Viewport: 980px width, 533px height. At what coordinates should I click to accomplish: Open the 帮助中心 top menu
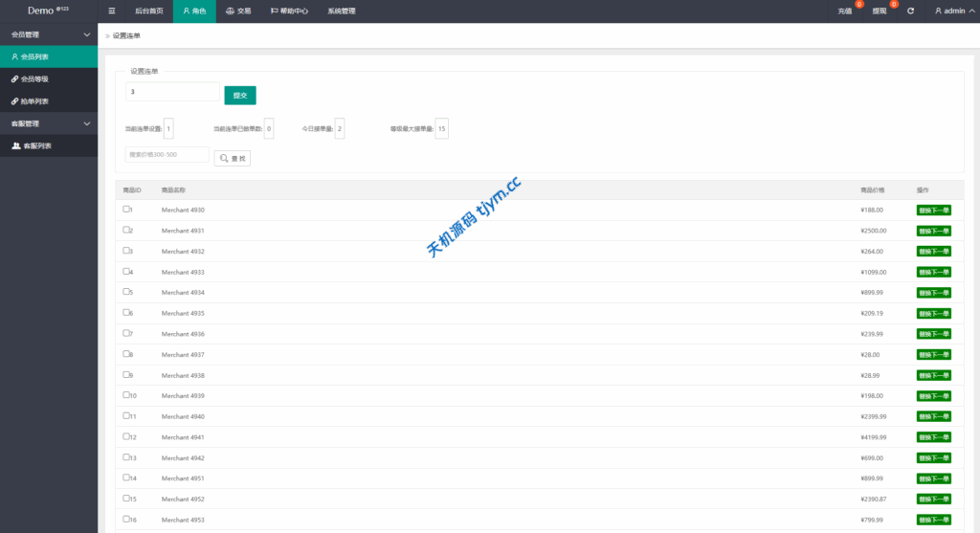(289, 11)
